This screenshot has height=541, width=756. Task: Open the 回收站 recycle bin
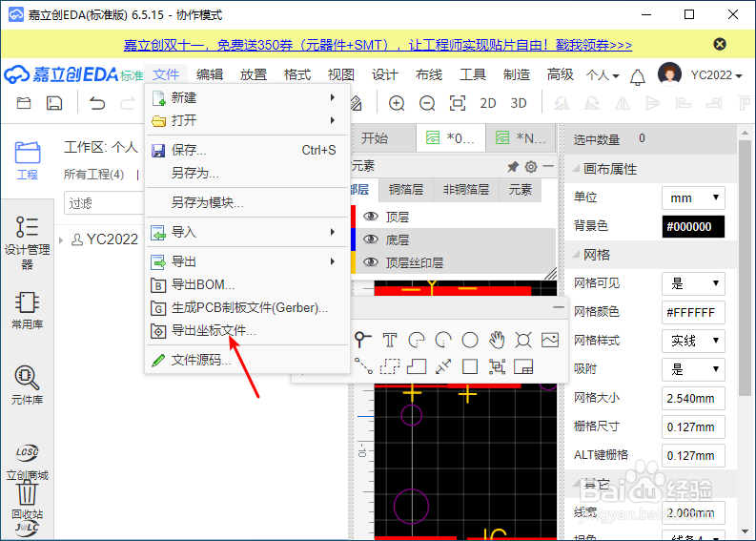pyautogui.click(x=28, y=500)
